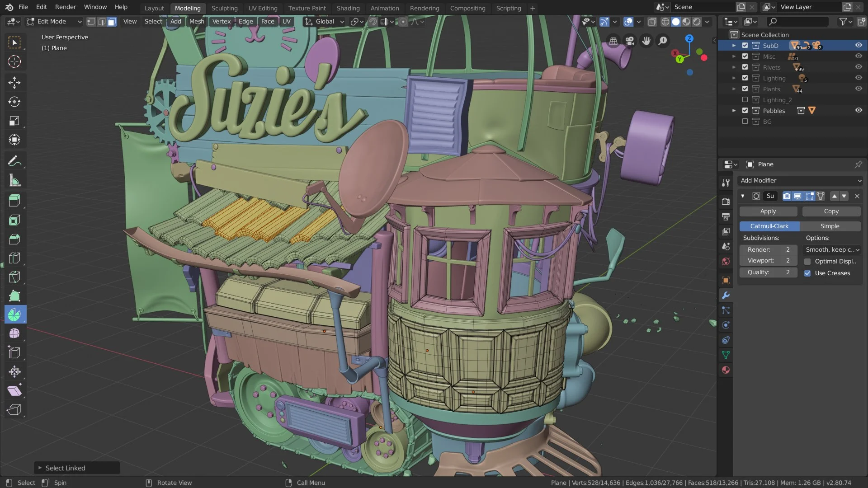Select the Move tool in toolbar
The height and width of the screenshot is (488, 868).
pos(14,82)
